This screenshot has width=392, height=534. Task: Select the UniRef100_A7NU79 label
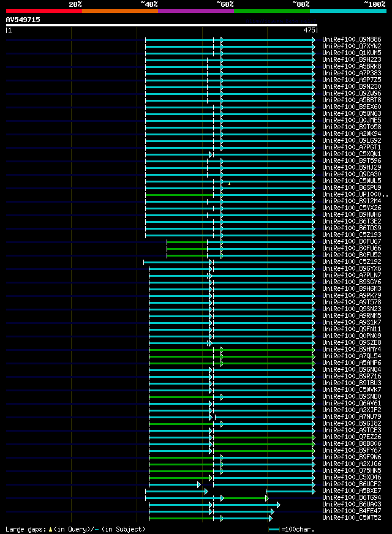tap(352, 417)
